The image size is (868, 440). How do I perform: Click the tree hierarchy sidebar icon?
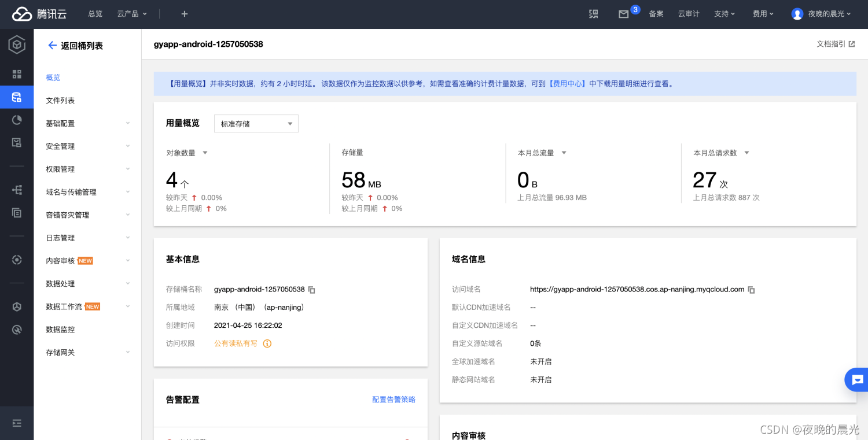click(x=17, y=190)
